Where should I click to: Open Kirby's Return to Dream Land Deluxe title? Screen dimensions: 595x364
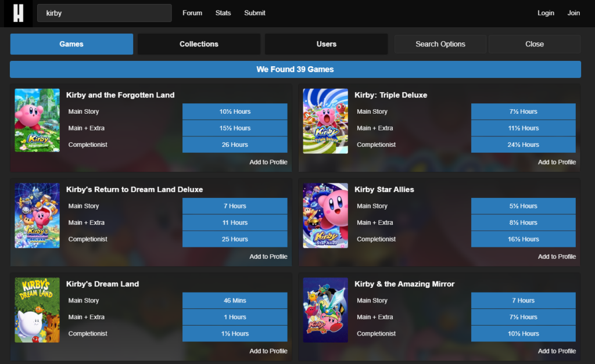pos(134,190)
